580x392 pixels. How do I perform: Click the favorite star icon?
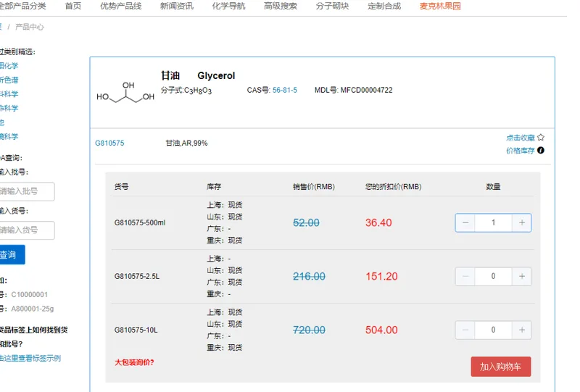coord(540,138)
